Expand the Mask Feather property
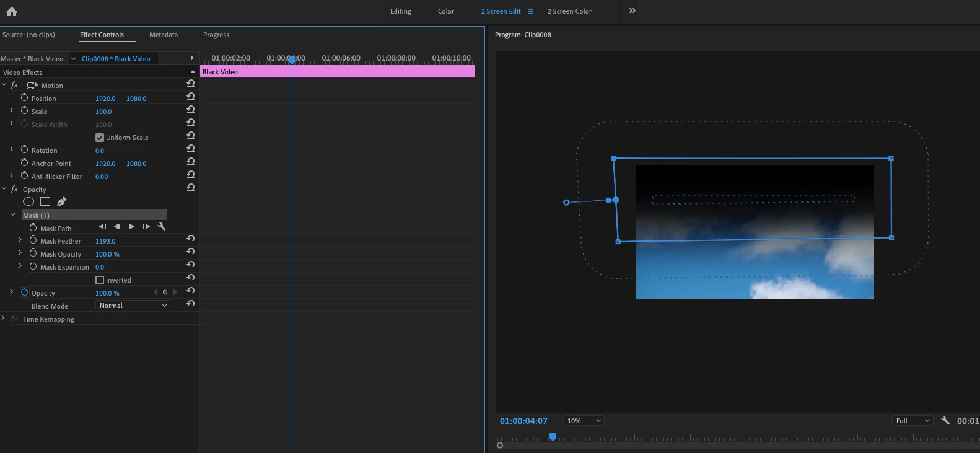This screenshot has width=980, height=453. click(x=20, y=240)
